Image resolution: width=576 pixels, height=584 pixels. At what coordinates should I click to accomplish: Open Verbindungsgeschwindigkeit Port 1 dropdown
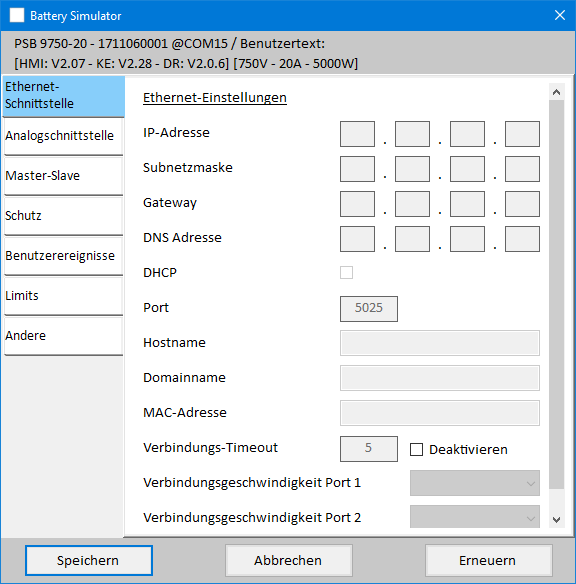point(475,483)
